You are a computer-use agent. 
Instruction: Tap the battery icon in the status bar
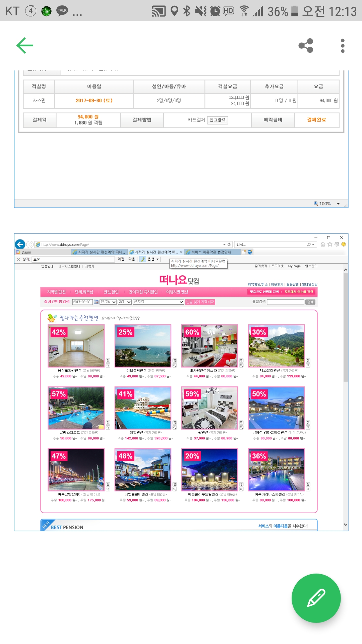295,11
